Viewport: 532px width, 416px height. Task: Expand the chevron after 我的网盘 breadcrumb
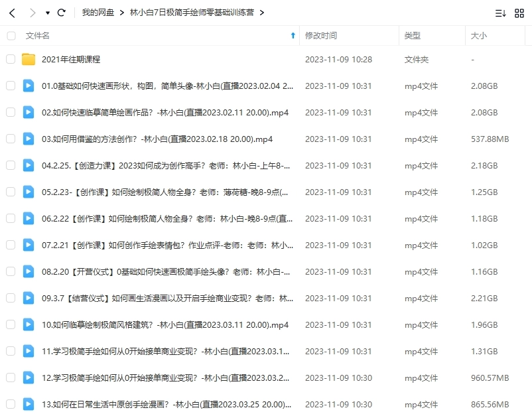coord(122,13)
